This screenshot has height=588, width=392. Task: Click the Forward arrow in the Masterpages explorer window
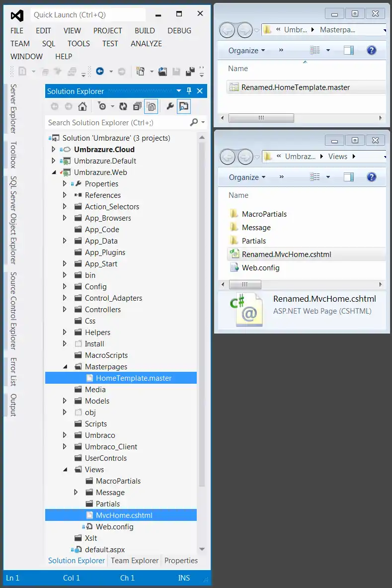245,30
